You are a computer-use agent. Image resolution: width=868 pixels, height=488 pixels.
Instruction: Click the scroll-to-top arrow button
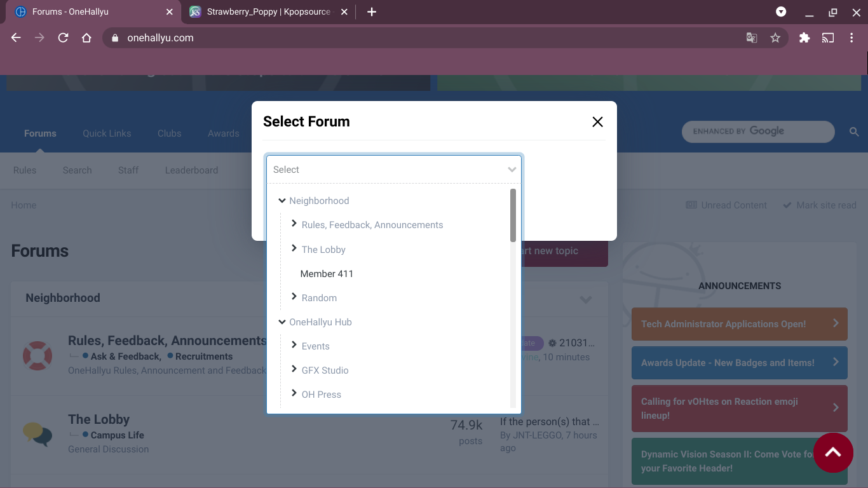coord(833,452)
